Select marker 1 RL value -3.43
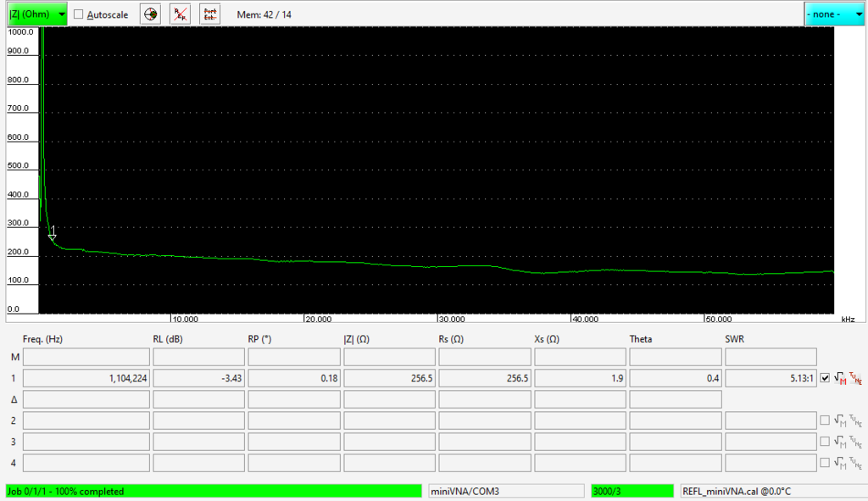This screenshot has height=501, width=868. point(198,378)
